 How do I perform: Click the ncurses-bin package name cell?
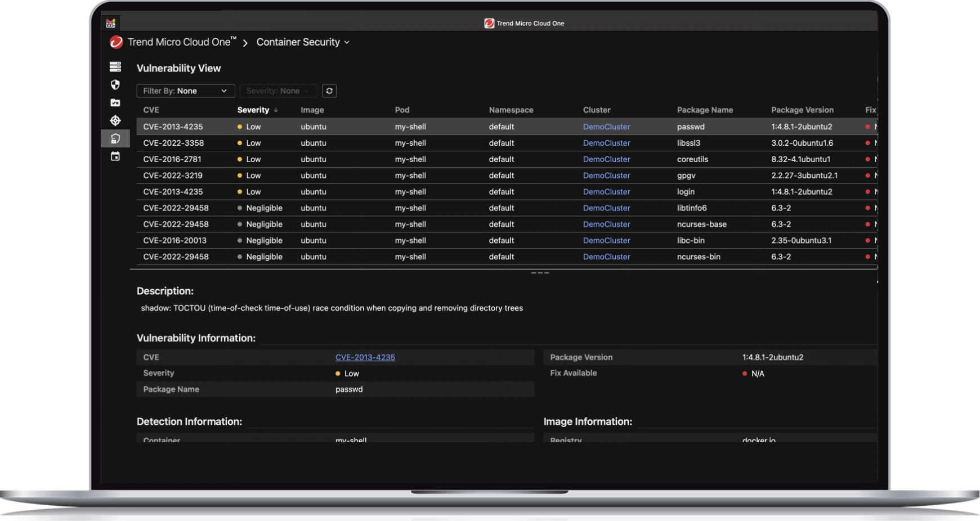(699, 257)
